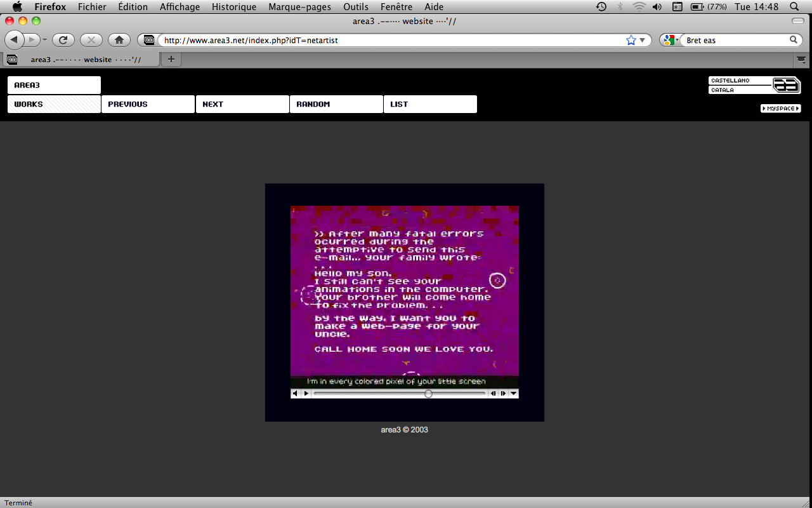Click the battery status indicator

pos(709,7)
